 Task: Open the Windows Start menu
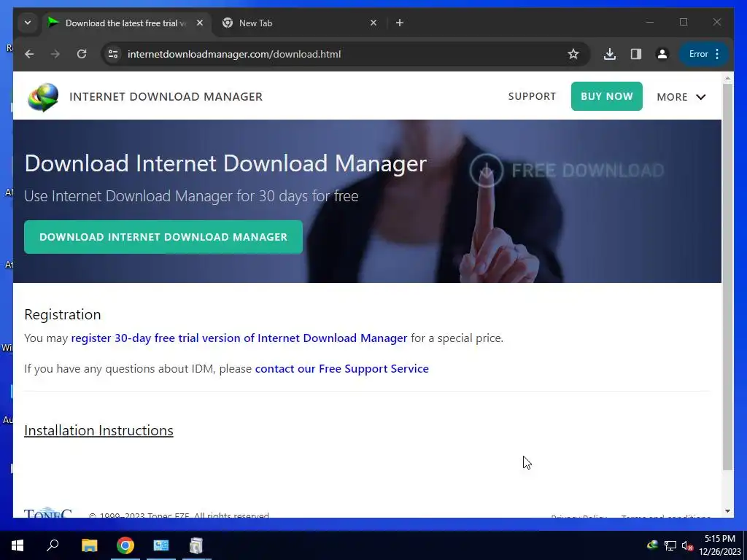coord(18,545)
